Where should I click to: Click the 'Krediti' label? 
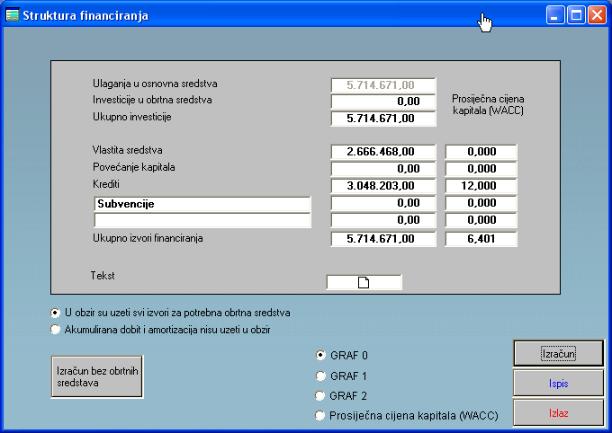pos(106,184)
